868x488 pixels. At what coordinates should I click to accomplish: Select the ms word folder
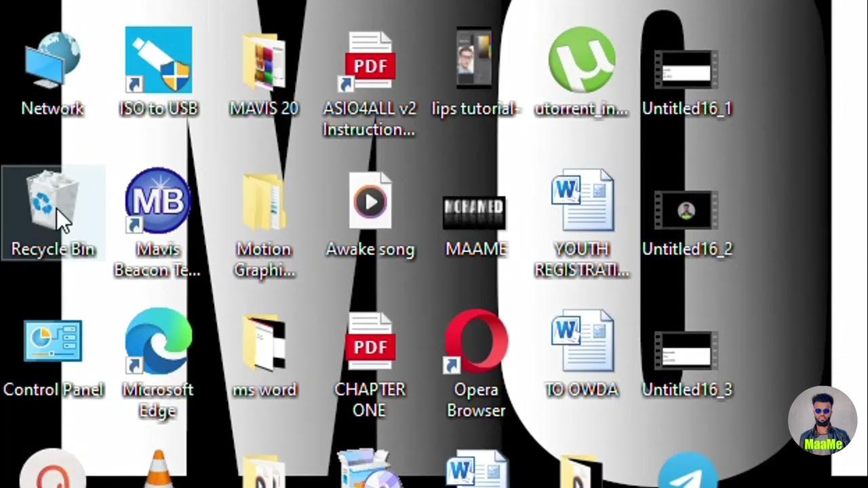click(x=264, y=342)
